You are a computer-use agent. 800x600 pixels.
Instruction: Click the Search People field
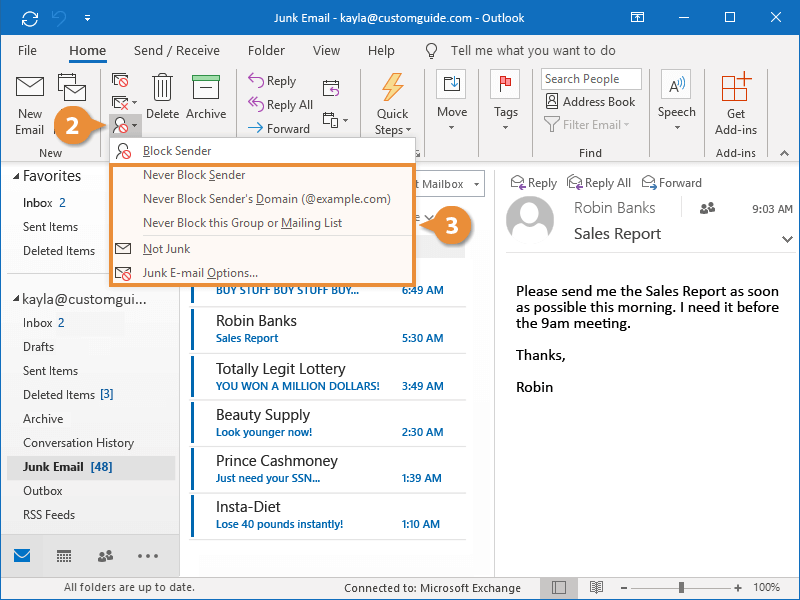(591, 79)
